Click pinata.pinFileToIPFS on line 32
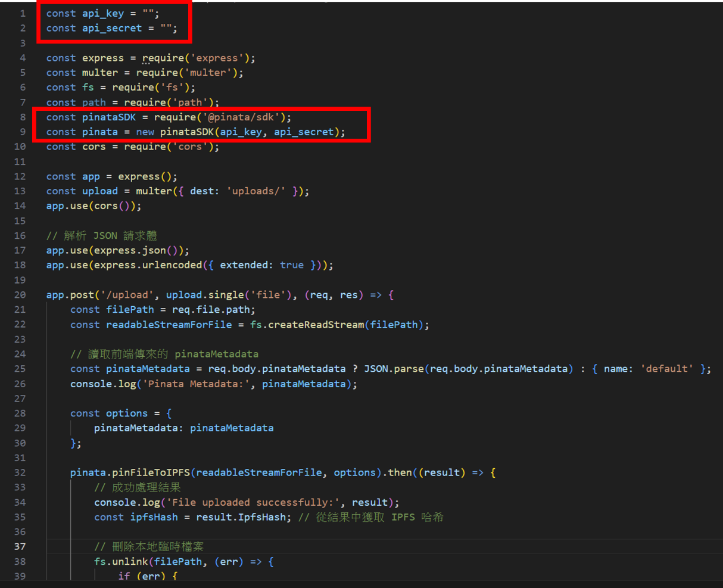Image resolution: width=723 pixels, height=588 pixels. [x=130, y=472]
